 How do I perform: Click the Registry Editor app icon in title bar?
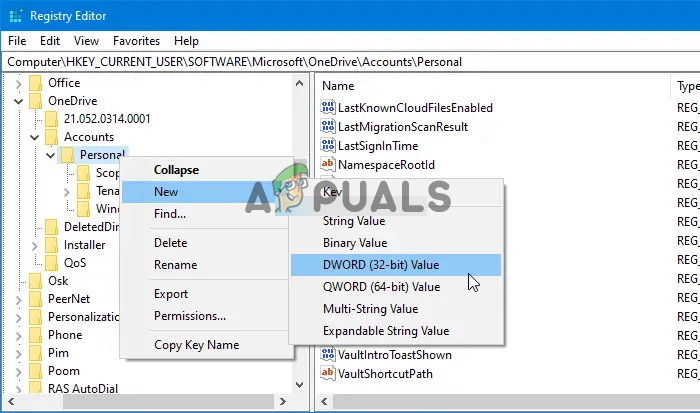click(16, 16)
